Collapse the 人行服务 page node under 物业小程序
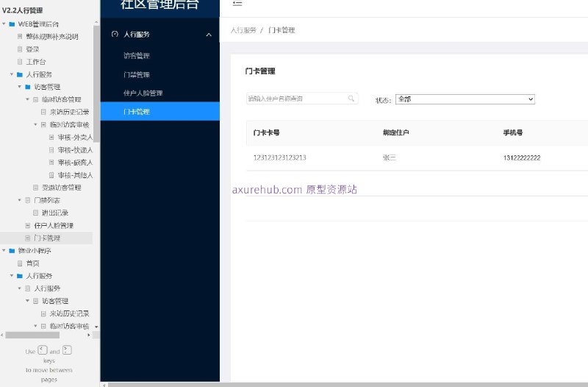 (20, 288)
